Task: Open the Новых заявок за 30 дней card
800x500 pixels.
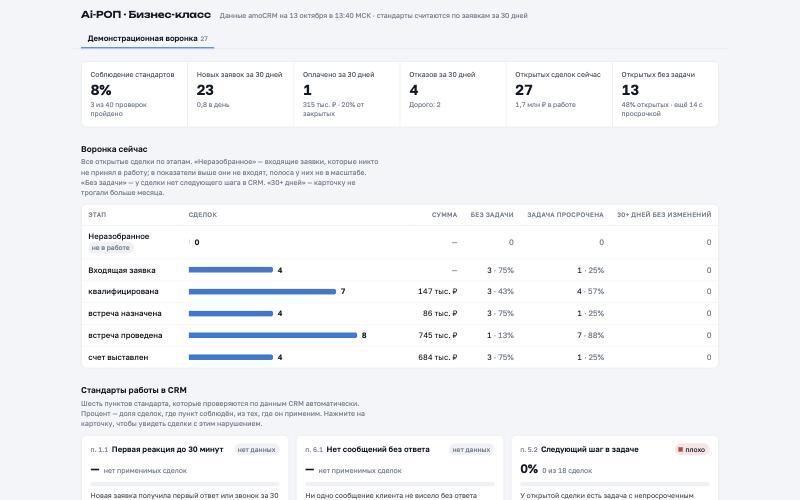Action: point(240,94)
